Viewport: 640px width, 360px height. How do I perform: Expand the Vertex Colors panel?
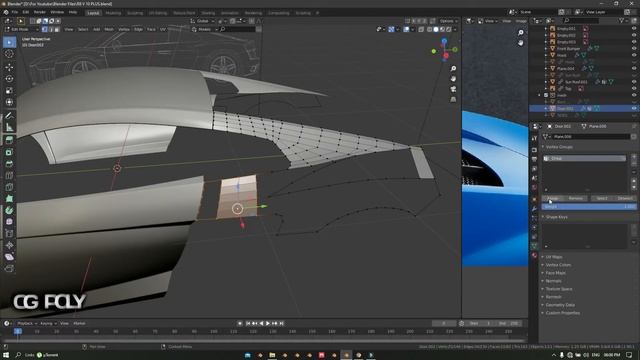coord(558,265)
